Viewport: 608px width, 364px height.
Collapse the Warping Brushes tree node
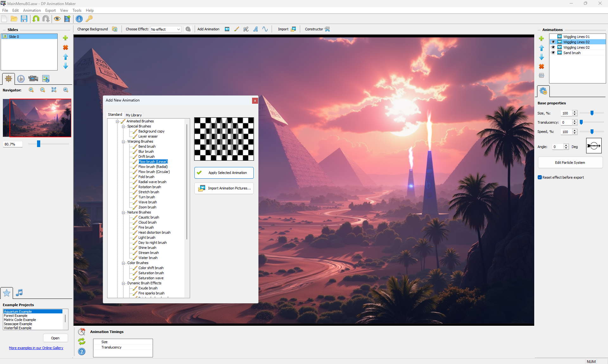[123, 142]
